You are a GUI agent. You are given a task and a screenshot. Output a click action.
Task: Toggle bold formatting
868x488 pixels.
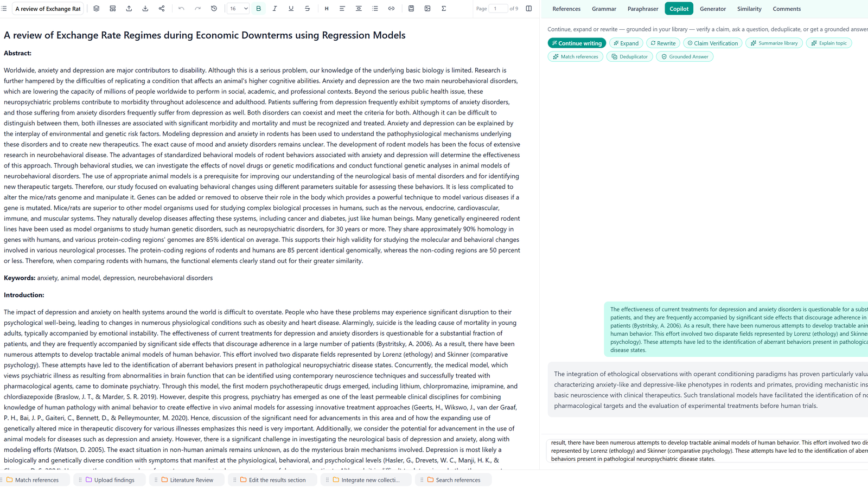point(258,9)
